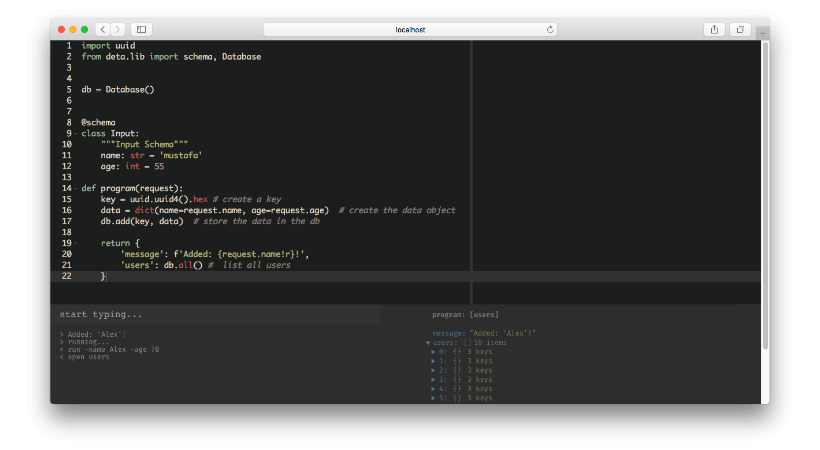The height and width of the screenshot is (450, 820).
Task: Click 'program: [users]' output header
Action: point(465,314)
